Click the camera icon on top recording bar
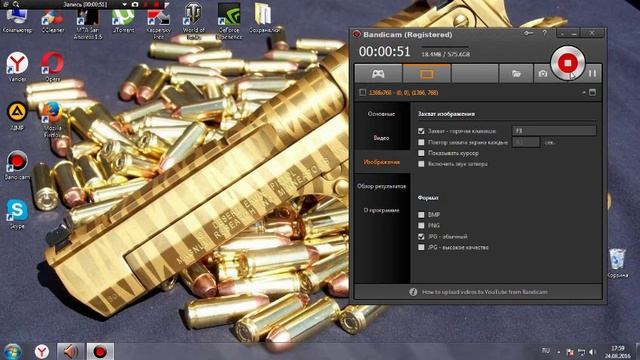 click(135, 4)
